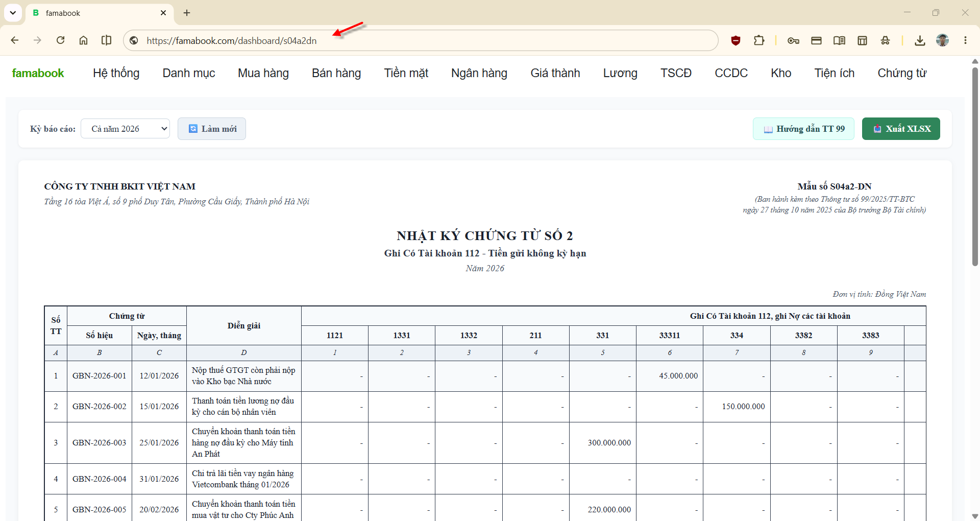Select voucher number GBN-2026-004
This screenshot has width=980, height=521.
coord(99,479)
